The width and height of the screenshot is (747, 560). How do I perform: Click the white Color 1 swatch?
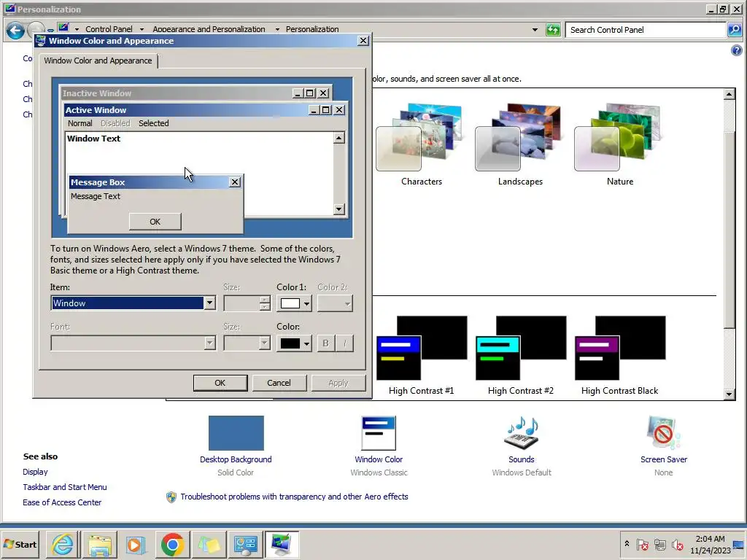coord(290,303)
